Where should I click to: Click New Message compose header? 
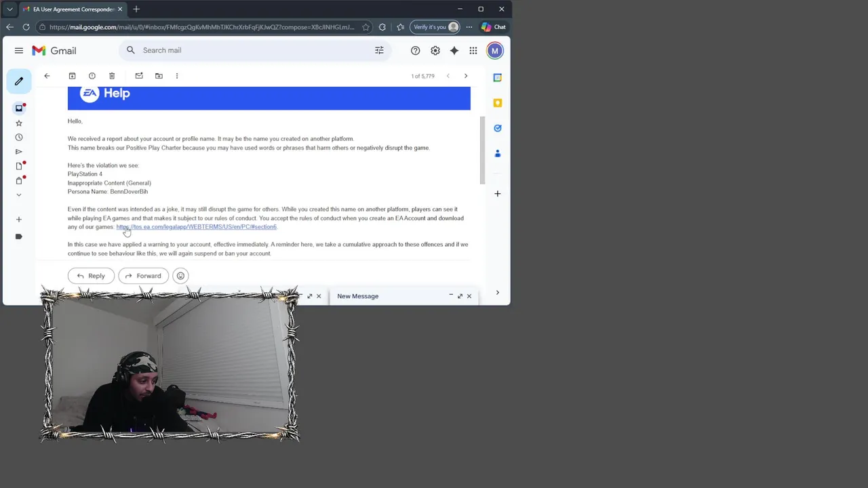pyautogui.click(x=357, y=296)
